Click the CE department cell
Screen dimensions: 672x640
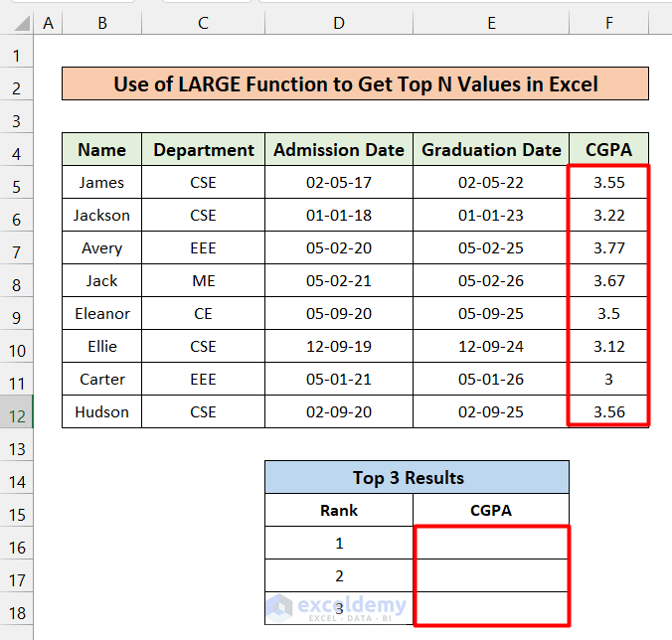pos(203,314)
